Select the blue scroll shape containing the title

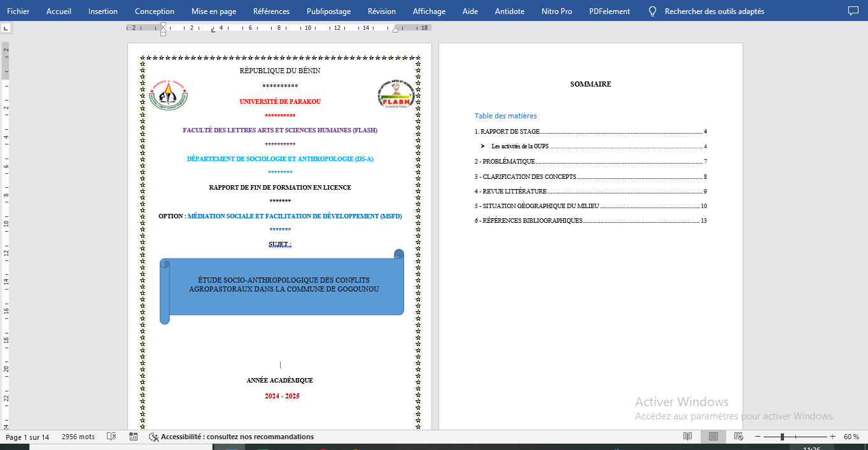282,286
